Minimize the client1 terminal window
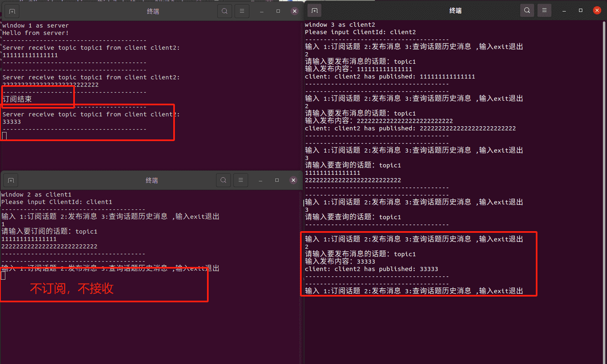The image size is (607, 364). click(x=260, y=180)
